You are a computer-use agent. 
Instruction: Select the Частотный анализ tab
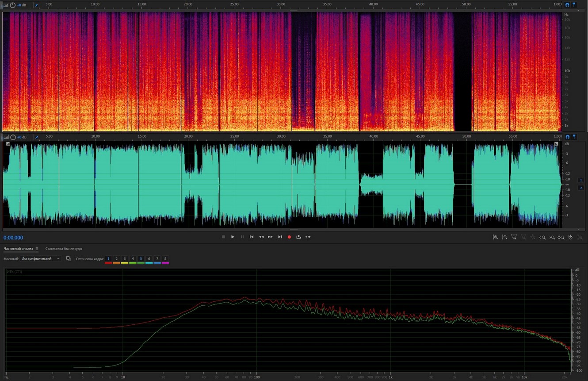click(18, 249)
